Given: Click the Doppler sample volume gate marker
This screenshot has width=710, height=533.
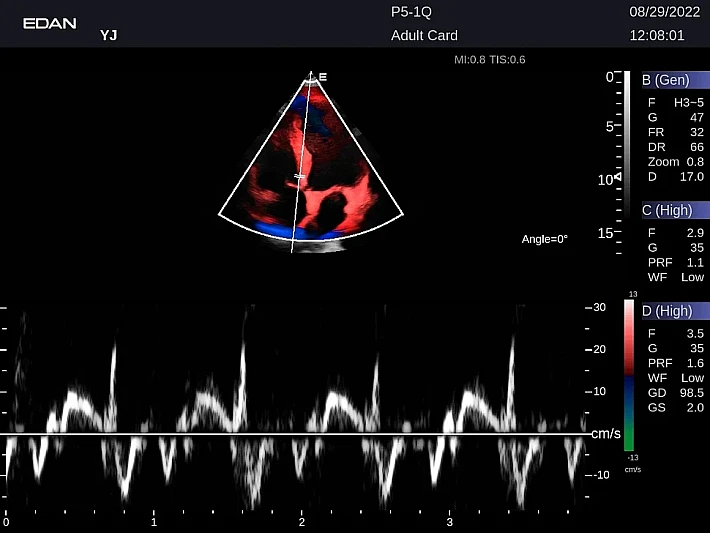Looking at the screenshot, I should [298, 177].
